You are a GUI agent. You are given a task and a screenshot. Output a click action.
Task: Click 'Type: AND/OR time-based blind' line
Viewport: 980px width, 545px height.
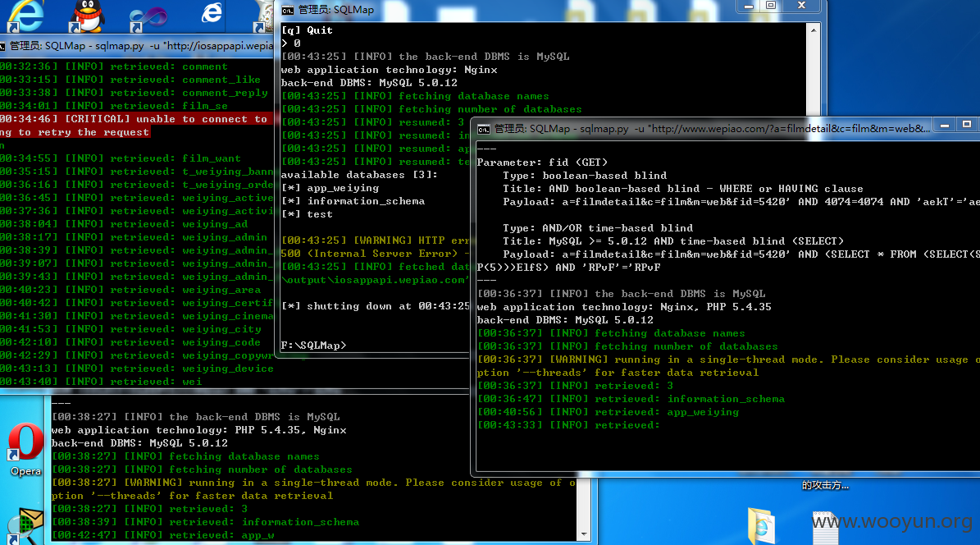[598, 227]
